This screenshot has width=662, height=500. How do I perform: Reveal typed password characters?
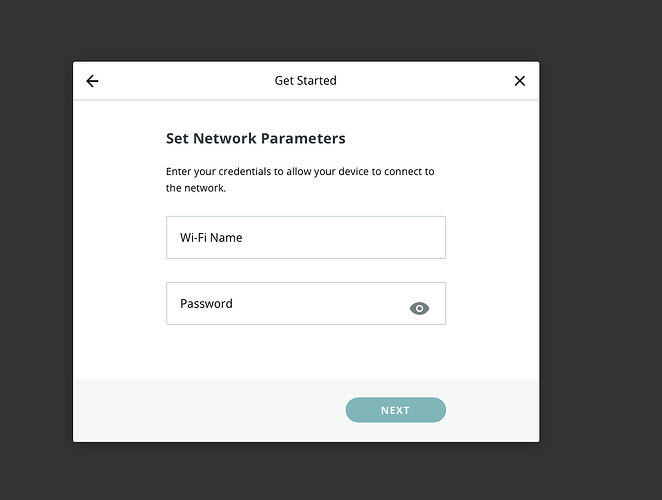[x=420, y=309]
